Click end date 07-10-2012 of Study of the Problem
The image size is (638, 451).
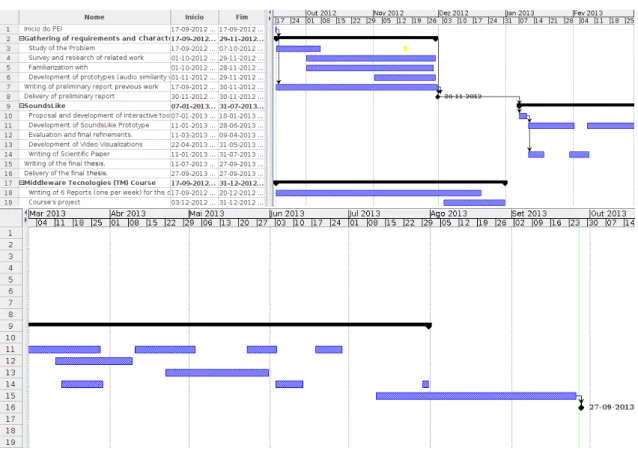241,48
